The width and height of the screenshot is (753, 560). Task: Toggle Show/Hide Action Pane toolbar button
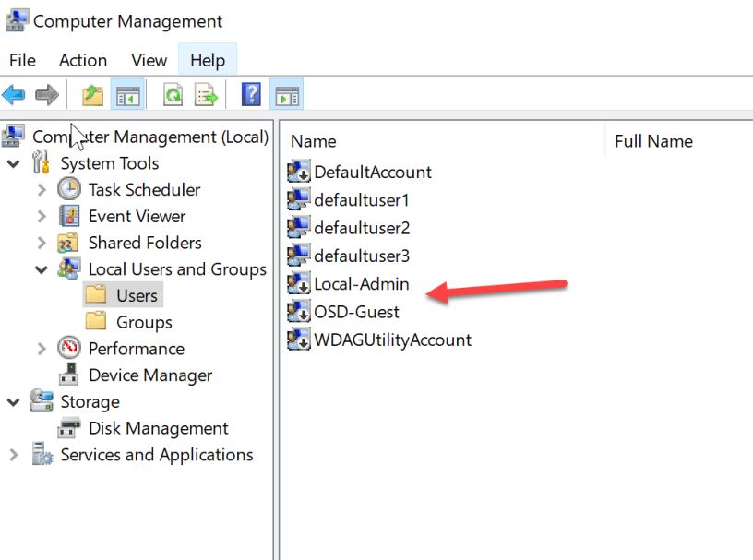pos(287,94)
